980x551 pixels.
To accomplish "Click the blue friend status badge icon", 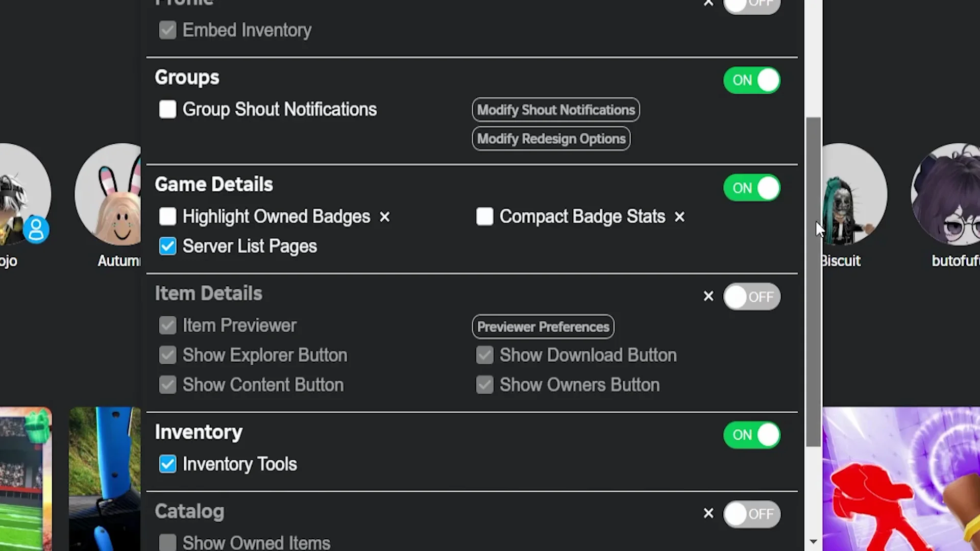I will [36, 230].
